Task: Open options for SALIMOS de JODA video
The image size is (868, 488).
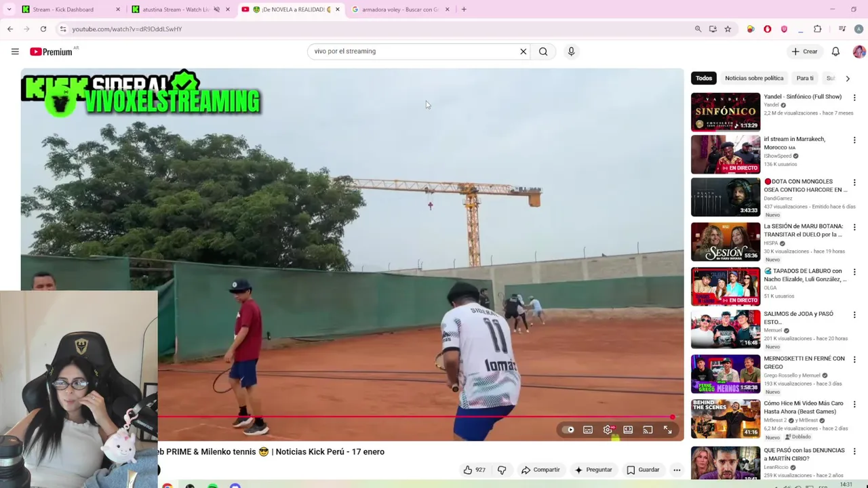Action: [854, 315]
